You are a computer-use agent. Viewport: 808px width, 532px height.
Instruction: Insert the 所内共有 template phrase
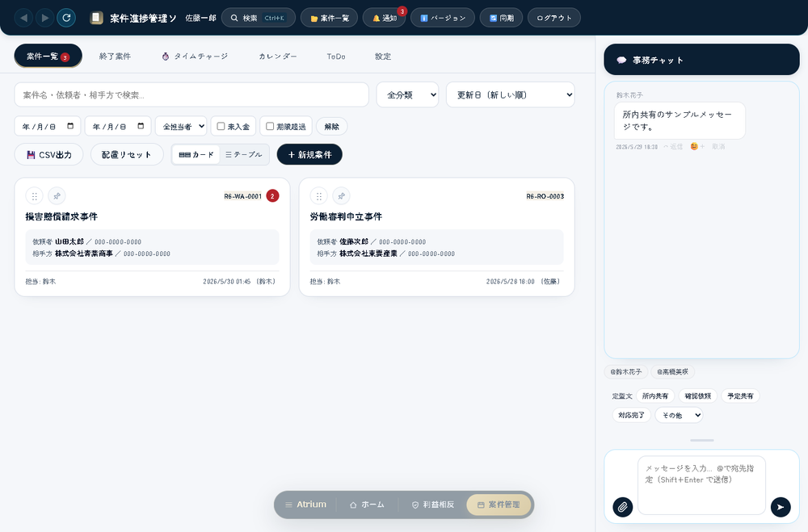pyautogui.click(x=655, y=396)
